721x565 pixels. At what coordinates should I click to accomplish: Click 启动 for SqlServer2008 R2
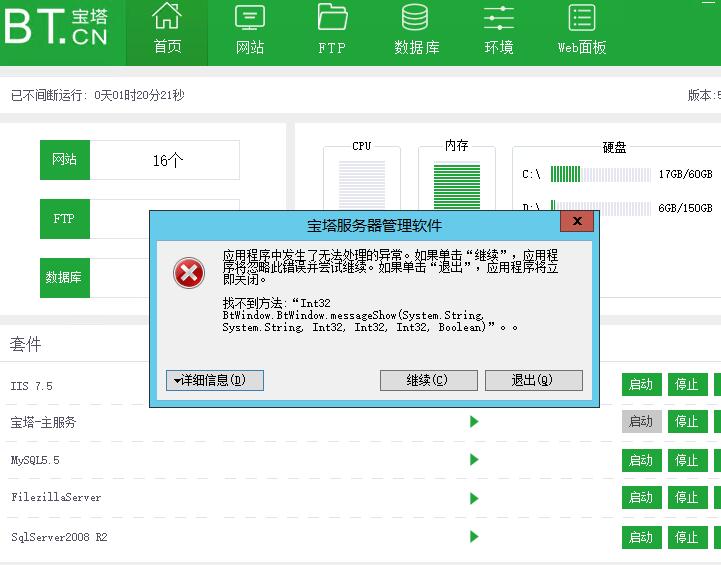point(641,537)
